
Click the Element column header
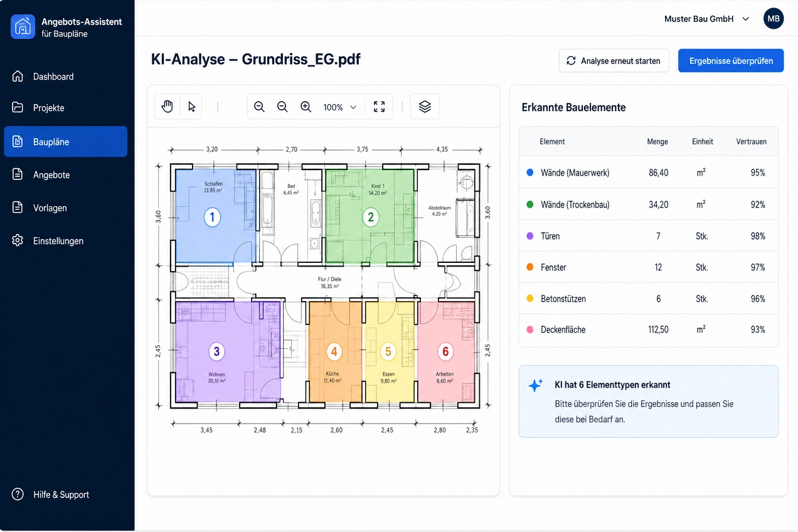(552, 142)
